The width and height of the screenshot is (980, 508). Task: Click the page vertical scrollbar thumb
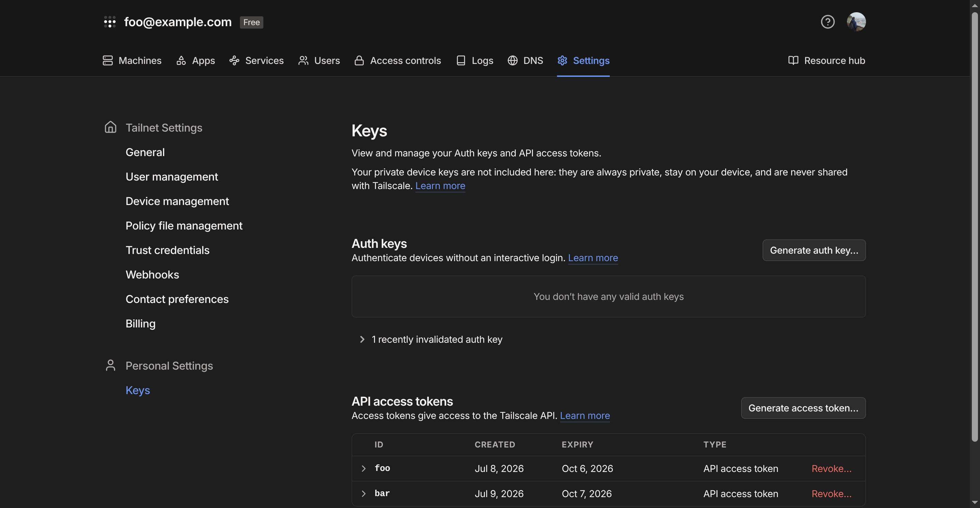[975, 226]
